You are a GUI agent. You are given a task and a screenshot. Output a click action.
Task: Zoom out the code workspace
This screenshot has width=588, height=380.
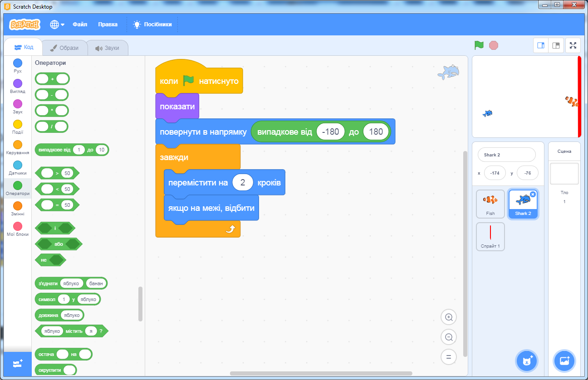pyautogui.click(x=449, y=337)
